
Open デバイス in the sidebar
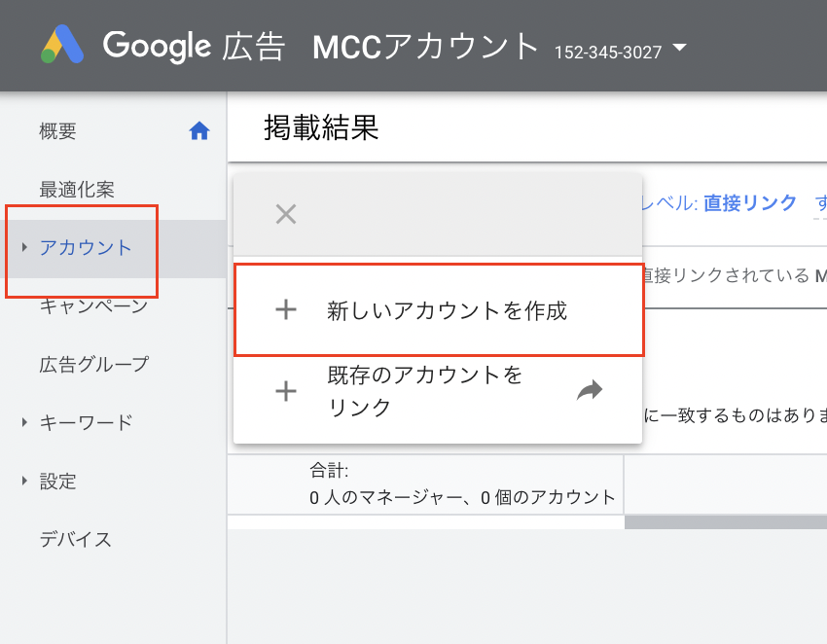coord(76,539)
